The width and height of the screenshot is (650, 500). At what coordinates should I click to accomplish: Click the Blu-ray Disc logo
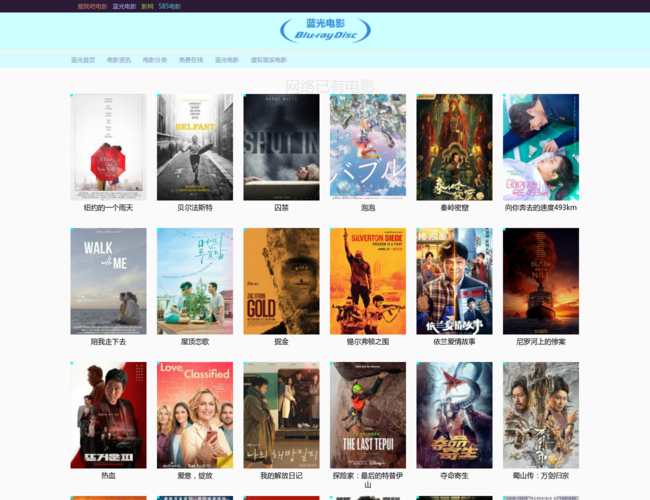point(325,30)
